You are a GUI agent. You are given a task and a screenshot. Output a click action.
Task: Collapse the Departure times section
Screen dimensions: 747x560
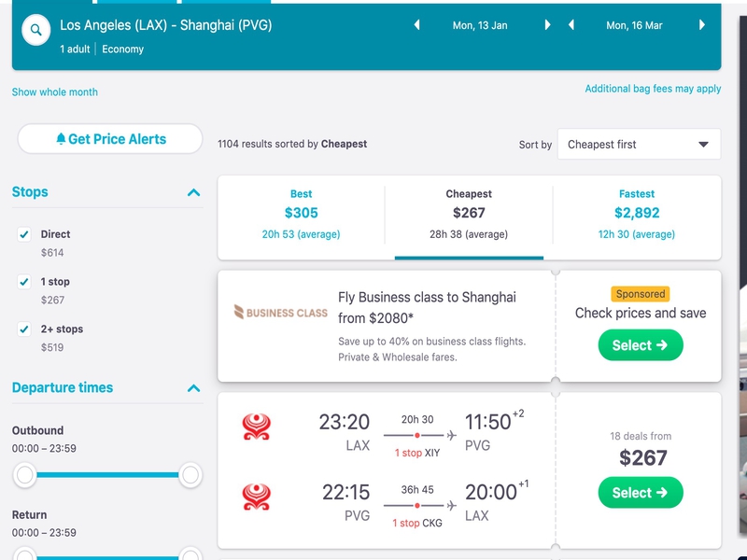click(193, 388)
